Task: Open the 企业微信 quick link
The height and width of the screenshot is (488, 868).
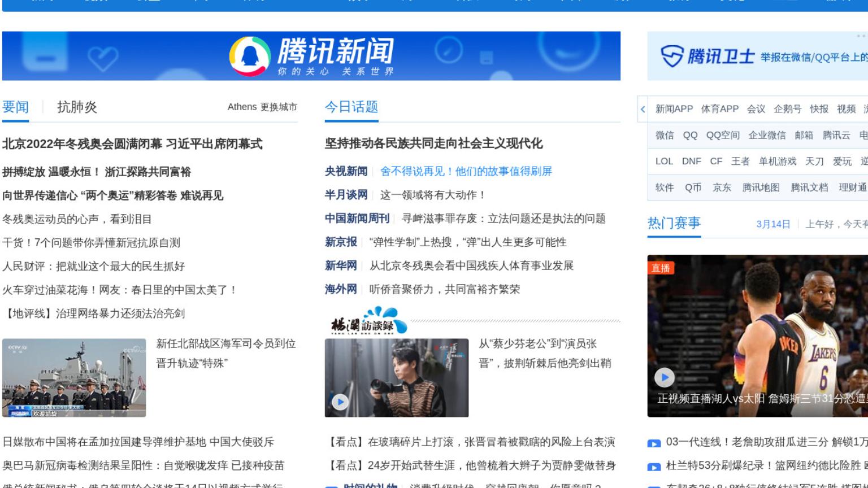Action: coord(767,135)
